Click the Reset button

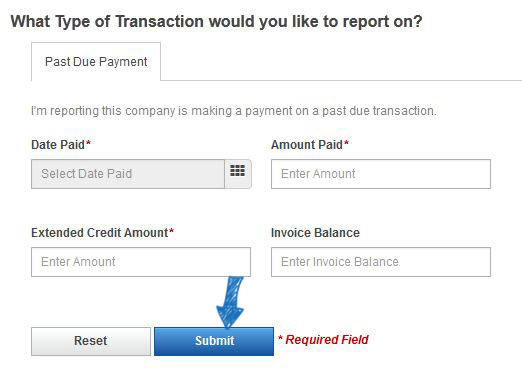91,341
